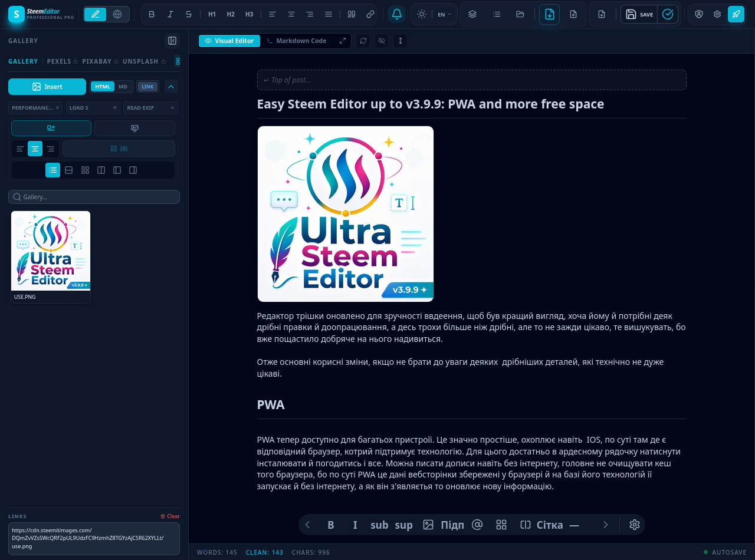Click the refresh sync icon
The width and height of the screenshot is (755, 560).
[x=363, y=41]
